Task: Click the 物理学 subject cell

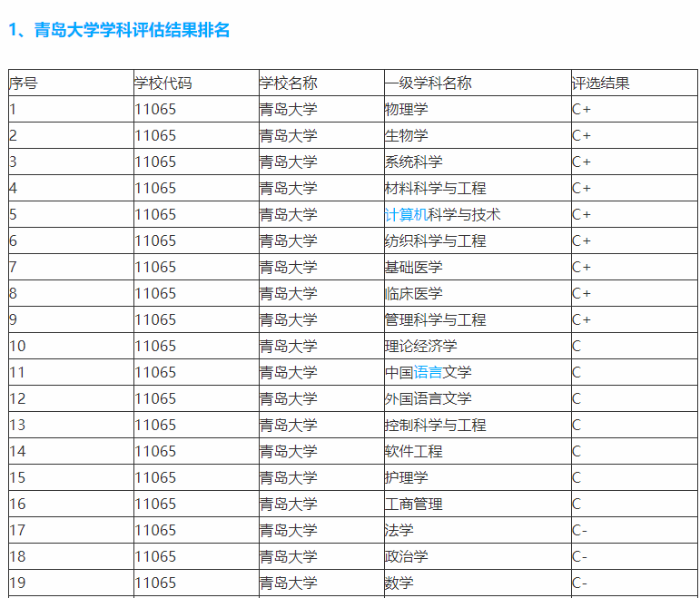Action: tap(478, 109)
